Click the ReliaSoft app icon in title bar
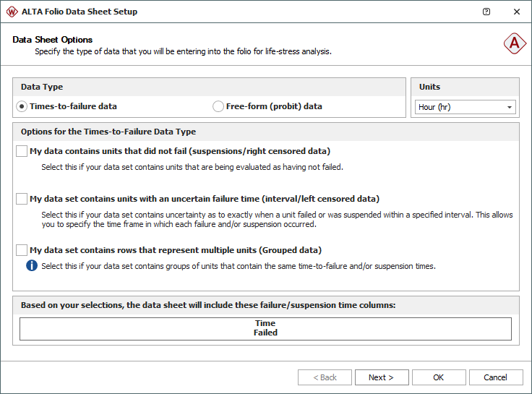 [x=12, y=12]
